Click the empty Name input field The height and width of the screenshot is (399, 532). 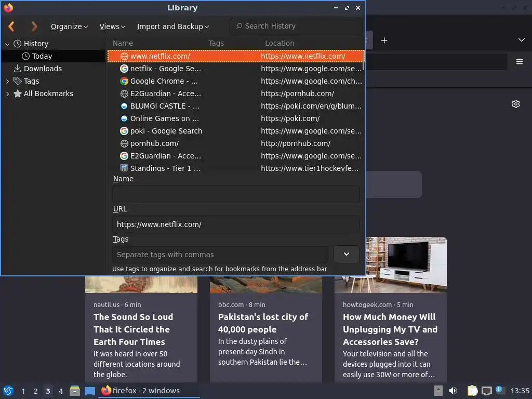tap(236, 194)
